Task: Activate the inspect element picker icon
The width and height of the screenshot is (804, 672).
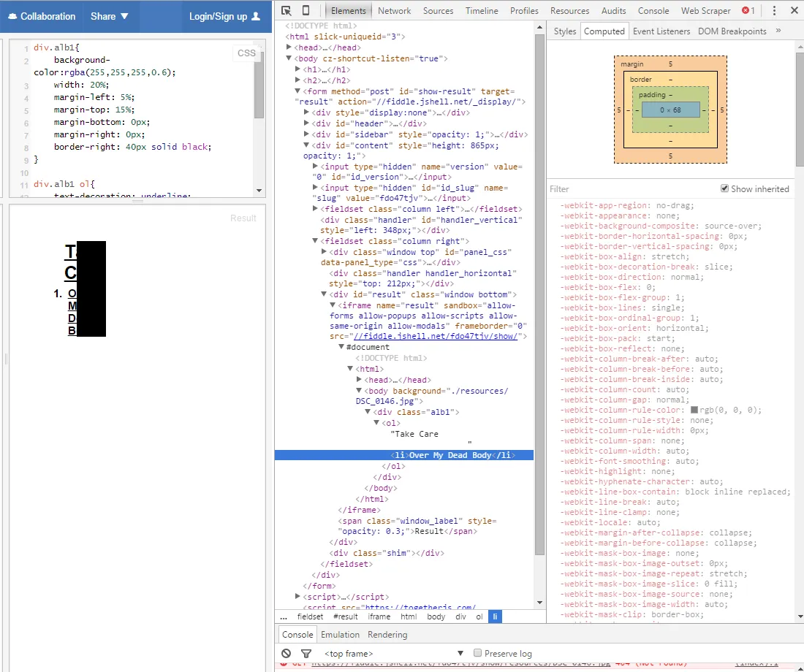Action: coord(286,11)
